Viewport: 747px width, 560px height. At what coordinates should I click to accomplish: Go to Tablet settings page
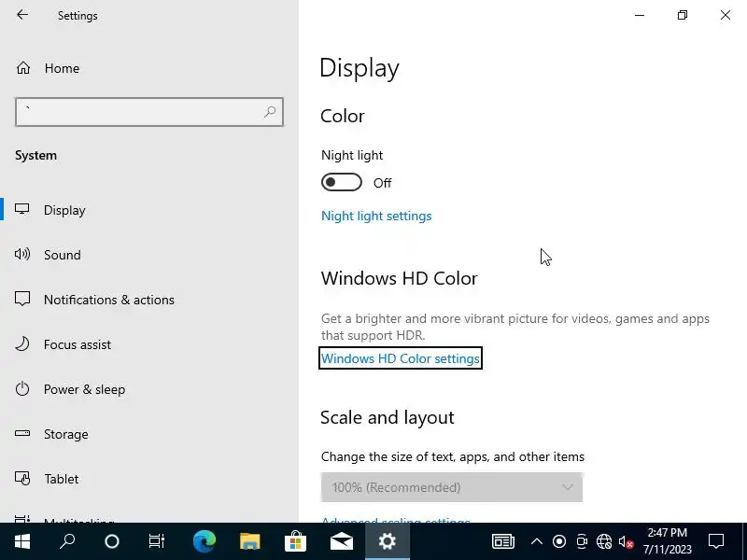point(62,479)
